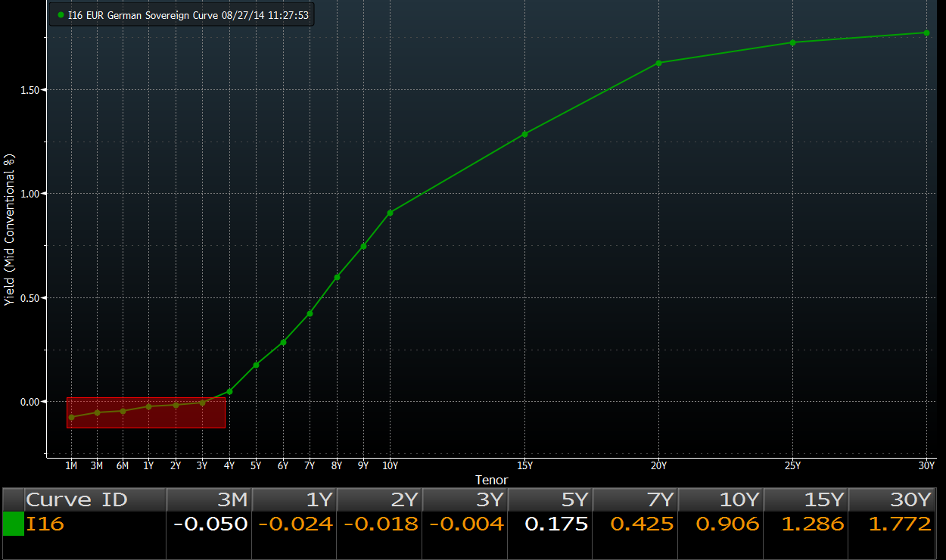This screenshot has height=560, width=946.
Task: Click the 3M column header in table
Action: 208,499
